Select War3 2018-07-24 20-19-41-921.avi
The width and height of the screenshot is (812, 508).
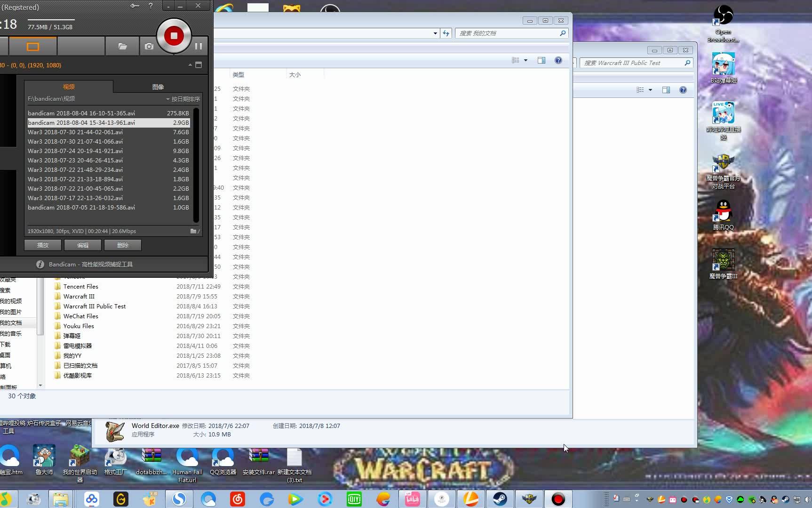coord(108,151)
